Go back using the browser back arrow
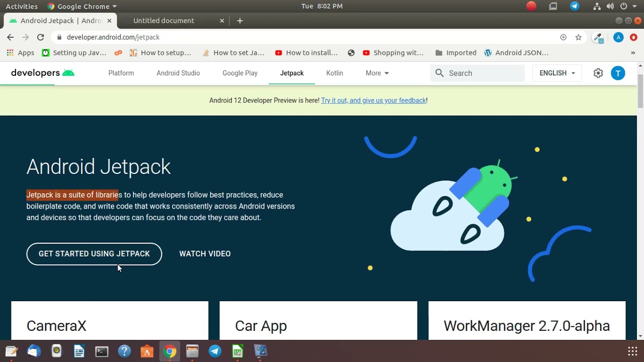 tap(10, 37)
